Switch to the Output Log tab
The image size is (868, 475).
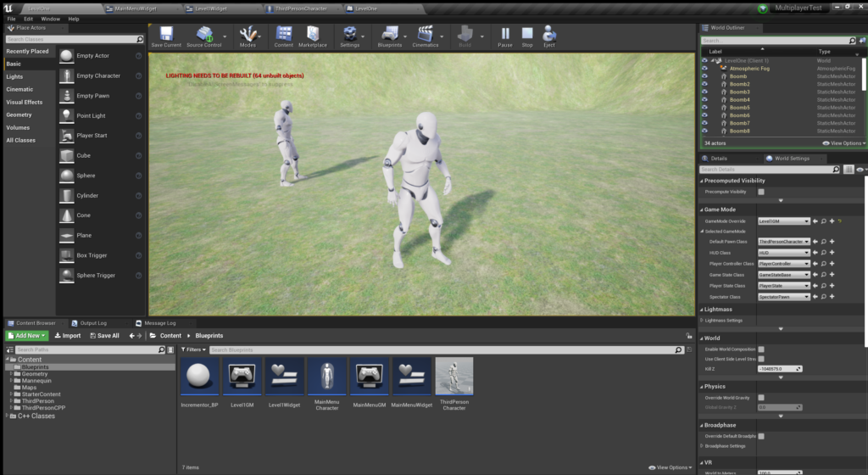pyautogui.click(x=93, y=323)
